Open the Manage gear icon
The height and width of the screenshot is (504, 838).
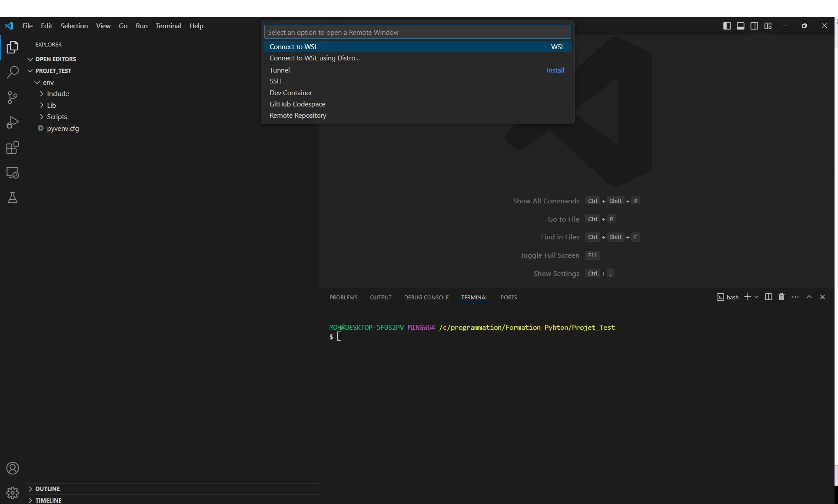coord(13,493)
